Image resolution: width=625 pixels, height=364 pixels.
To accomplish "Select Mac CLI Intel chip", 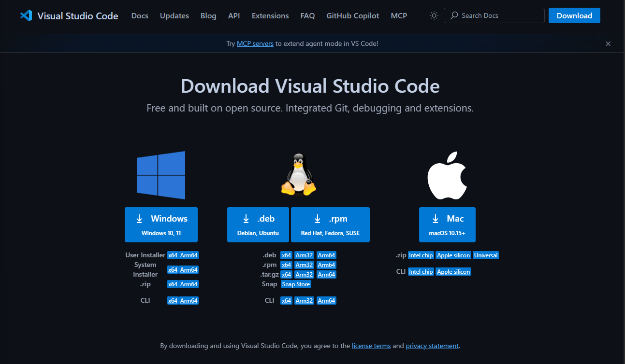I will click(421, 272).
